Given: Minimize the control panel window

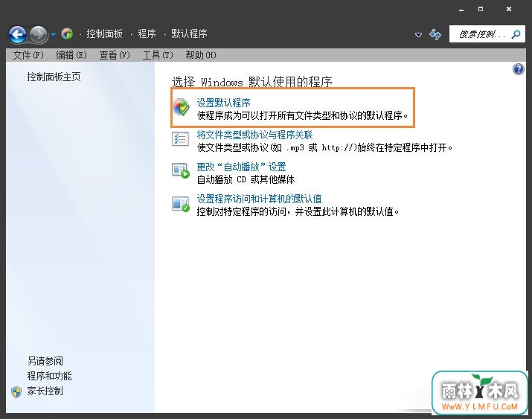Looking at the screenshot, I should coord(461,10).
